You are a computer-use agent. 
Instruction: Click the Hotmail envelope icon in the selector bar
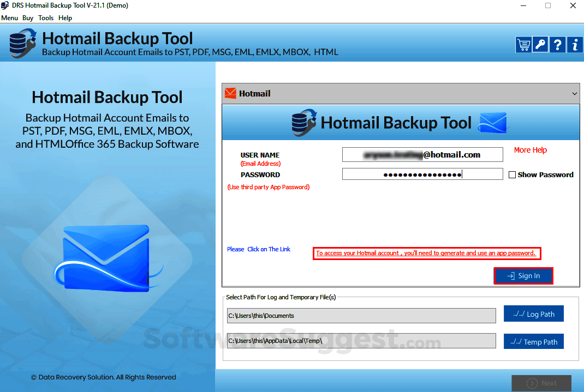230,93
